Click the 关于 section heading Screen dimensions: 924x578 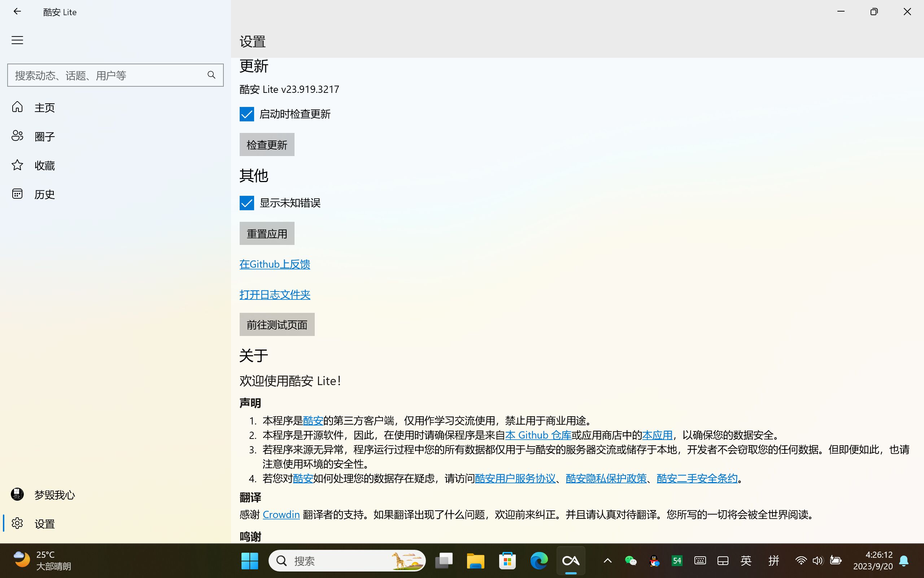254,355
